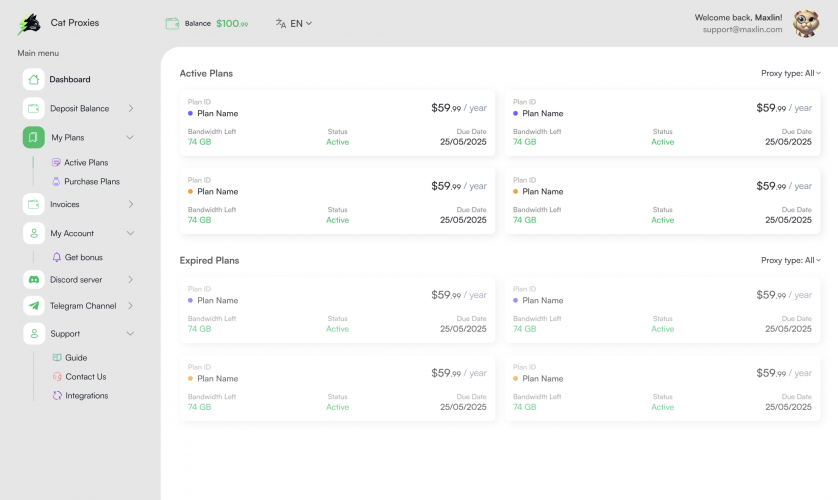Open Purchase Plans submenu item
Screen dimensions: 838x500
pos(92,182)
